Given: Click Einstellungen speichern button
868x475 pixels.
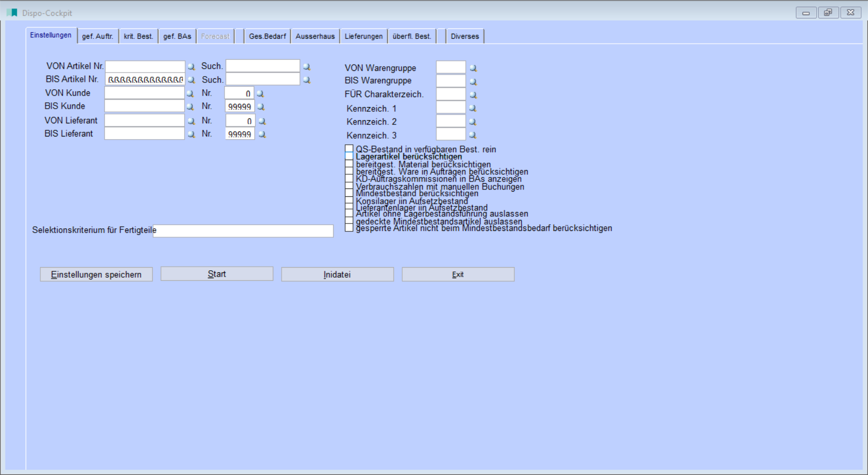Looking at the screenshot, I should (x=97, y=275).
